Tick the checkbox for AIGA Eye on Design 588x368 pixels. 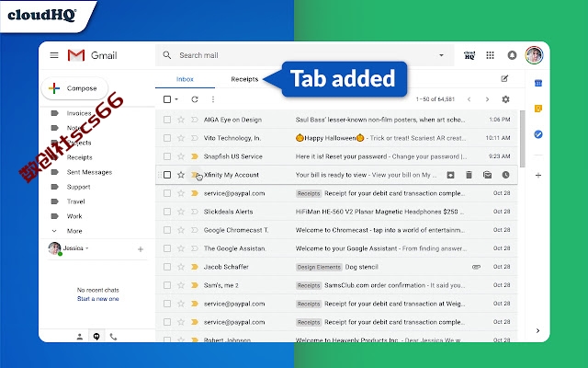pos(167,120)
